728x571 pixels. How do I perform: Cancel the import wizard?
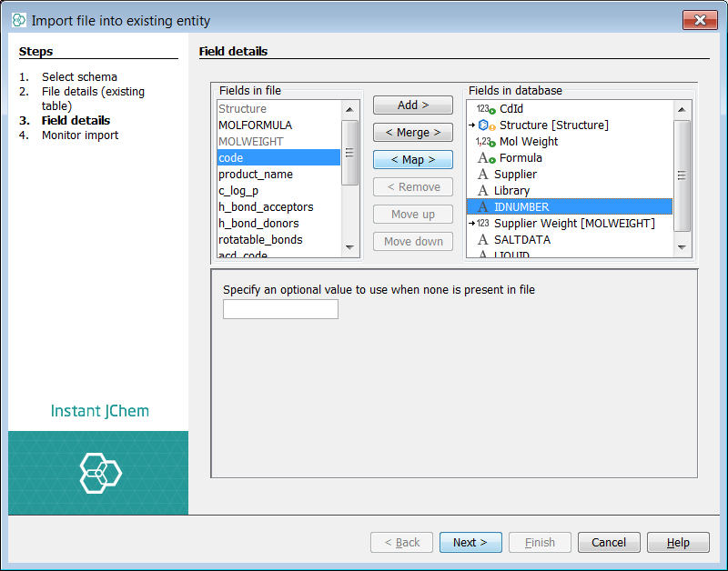pyautogui.click(x=609, y=543)
